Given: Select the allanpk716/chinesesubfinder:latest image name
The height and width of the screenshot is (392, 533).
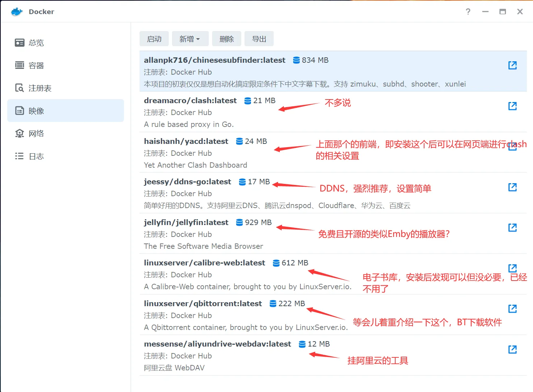Looking at the screenshot, I should click(x=215, y=60).
